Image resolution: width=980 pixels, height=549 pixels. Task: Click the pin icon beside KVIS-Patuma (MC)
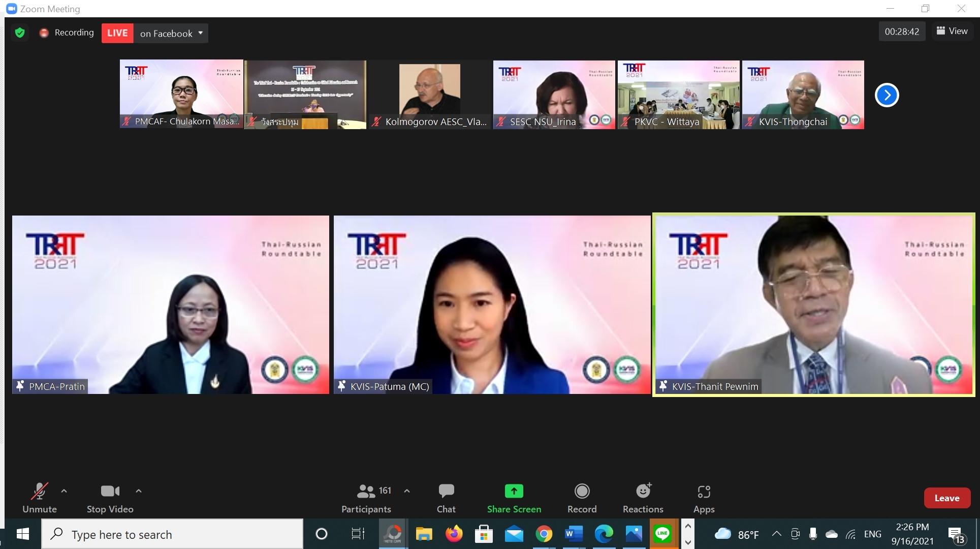pos(342,386)
